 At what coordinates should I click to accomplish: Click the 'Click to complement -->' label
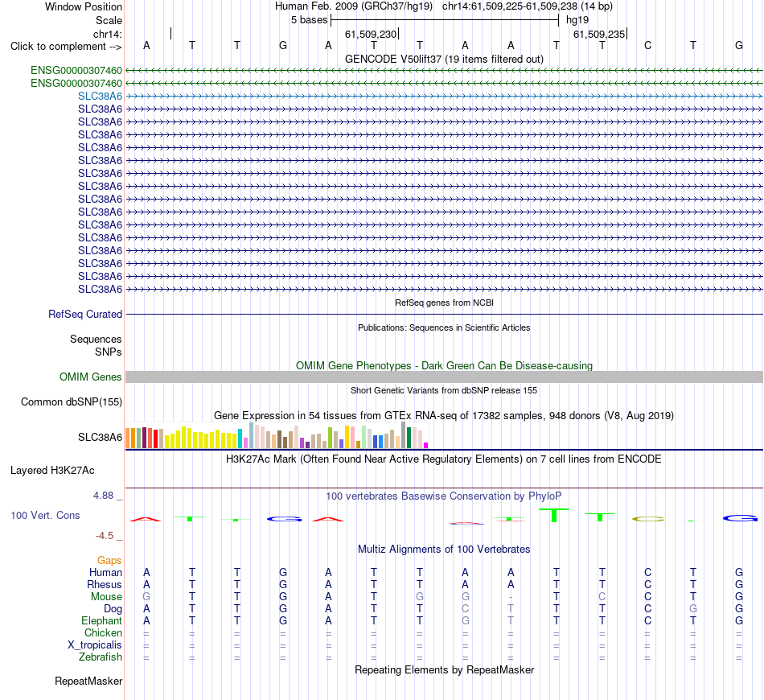click(66, 47)
